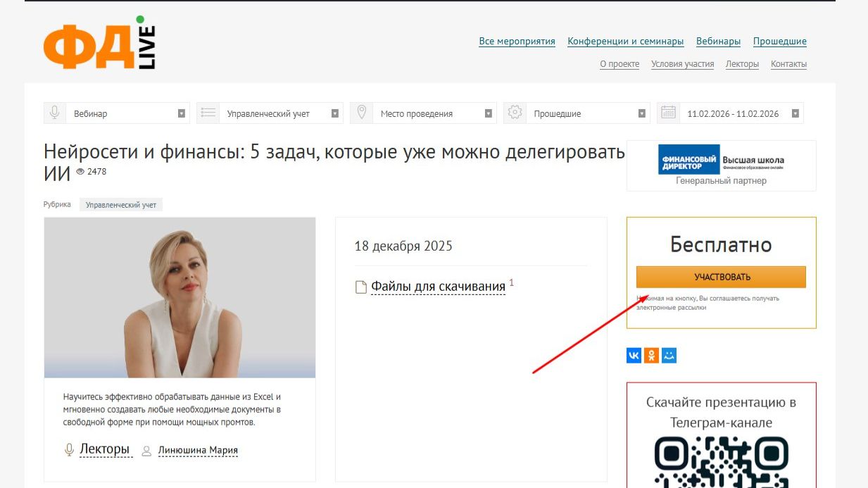
Task: Click the calendar icon in the date filter
Action: coord(668,113)
